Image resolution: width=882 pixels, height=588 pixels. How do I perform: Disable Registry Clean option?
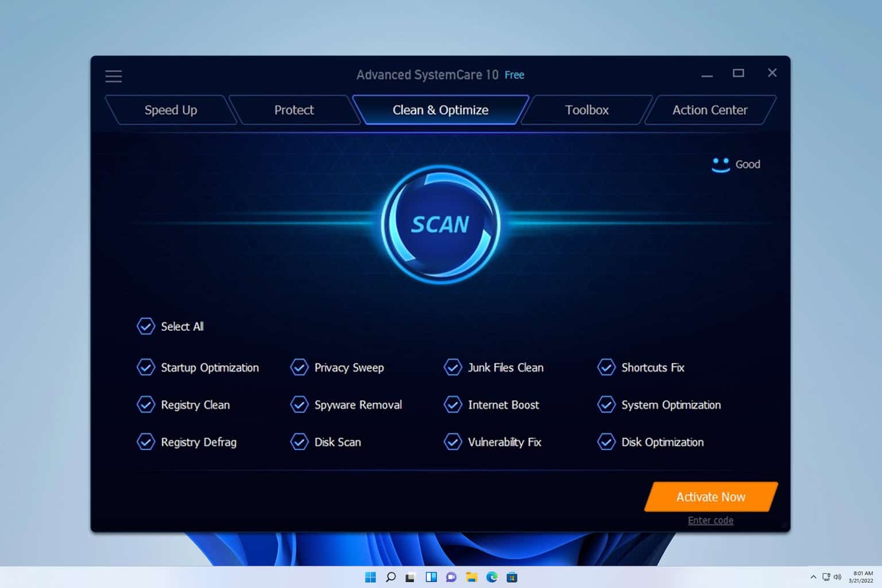(146, 405)
